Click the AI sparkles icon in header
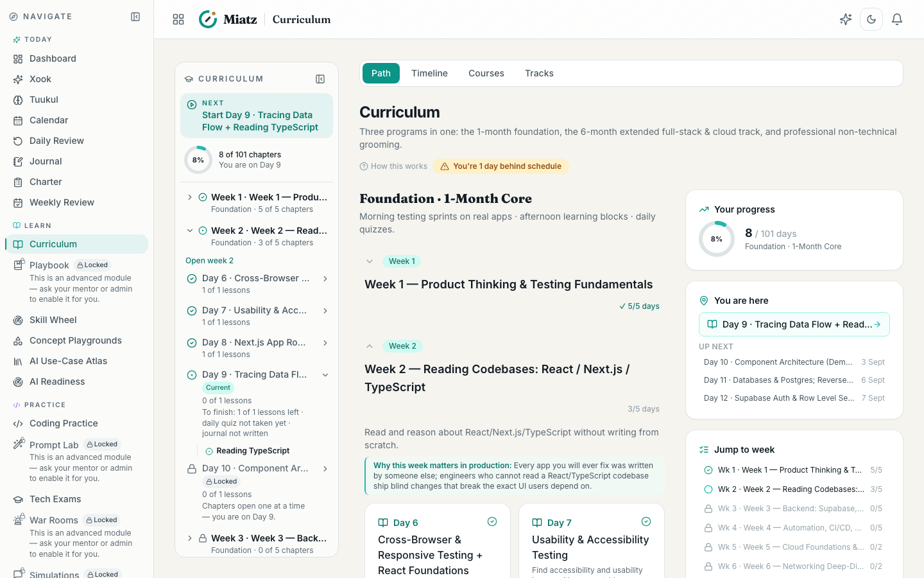Screen dimensions: 924x578 846,19
